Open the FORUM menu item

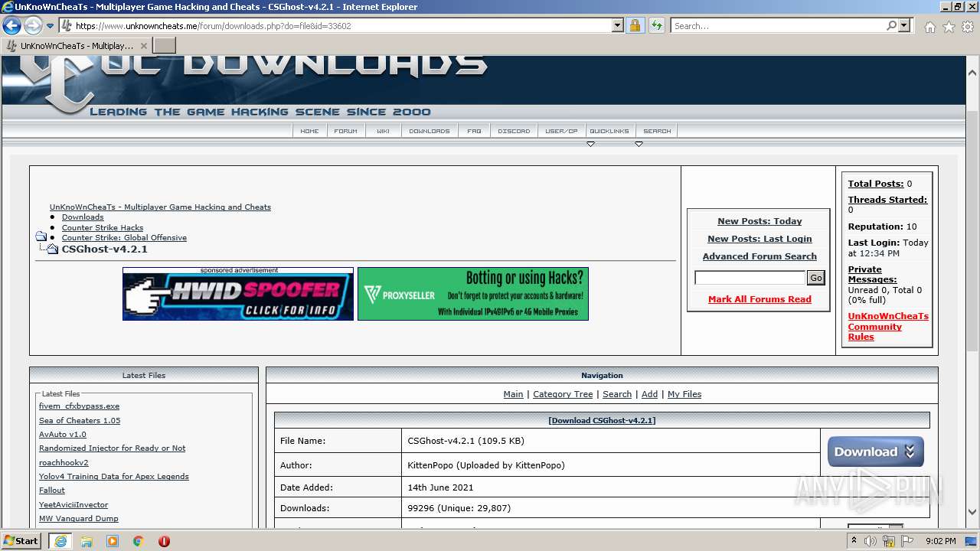345,131
